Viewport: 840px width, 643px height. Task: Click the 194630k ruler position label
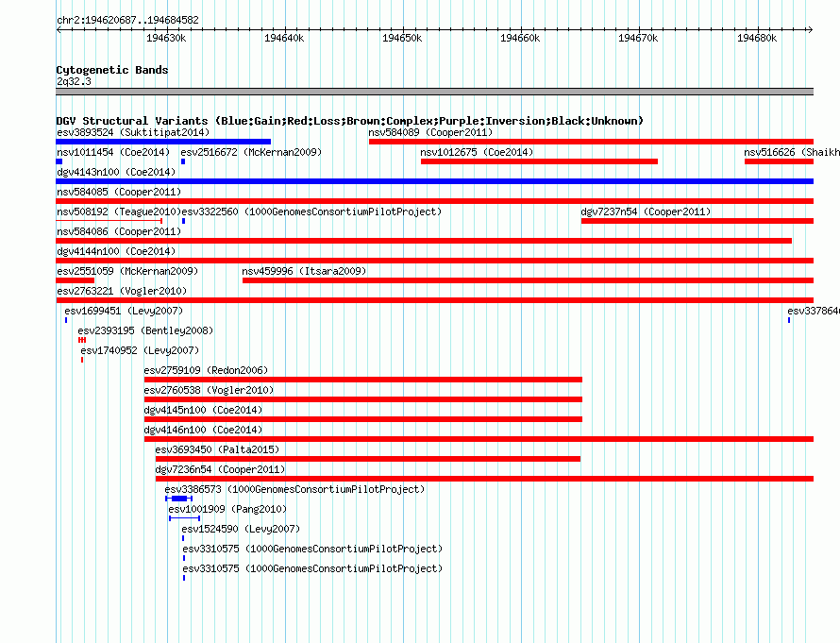coord(166,38)
